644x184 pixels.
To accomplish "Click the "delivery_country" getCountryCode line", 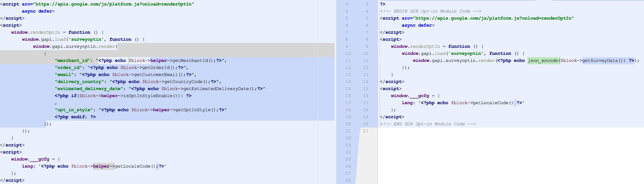I will click(138, 82).
